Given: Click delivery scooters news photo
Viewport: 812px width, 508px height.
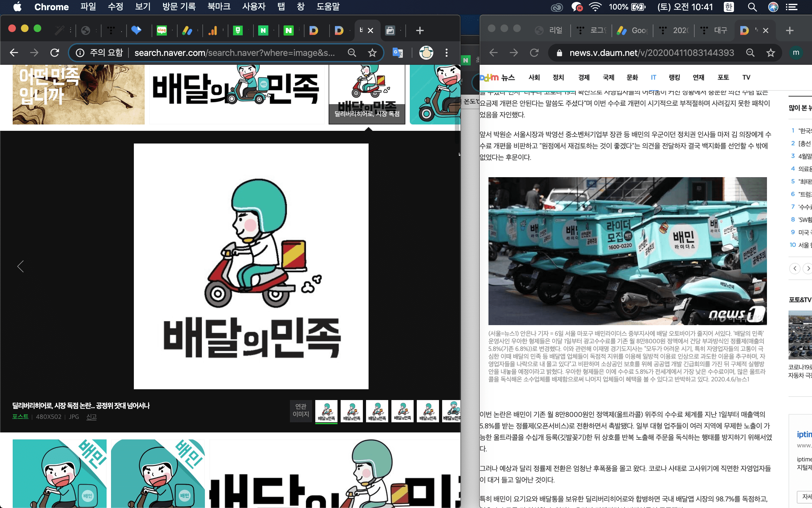Looking at the screenshot, I should (x=627, y=251).
